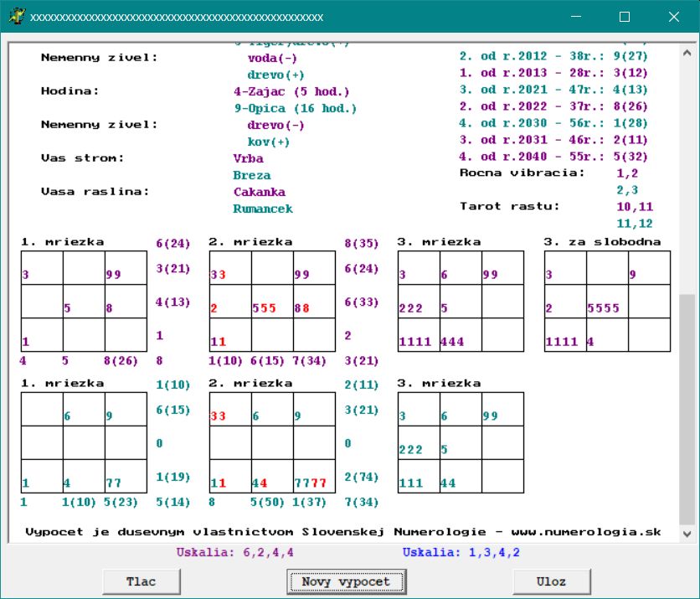Click the "Vas strom:" label
Image resolution: width=700 pixels, height=599 pixels.
tap(83, 158)
